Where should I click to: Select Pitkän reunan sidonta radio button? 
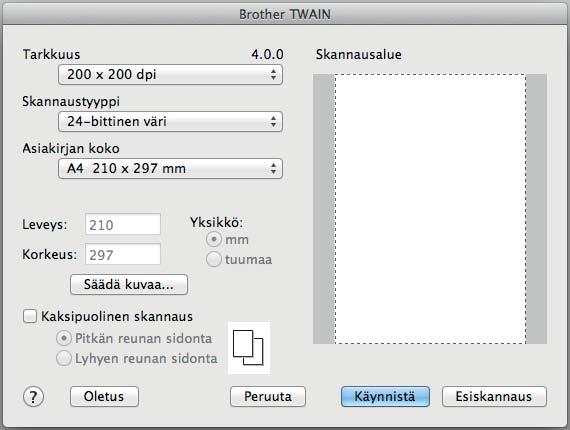pos(64,338)
